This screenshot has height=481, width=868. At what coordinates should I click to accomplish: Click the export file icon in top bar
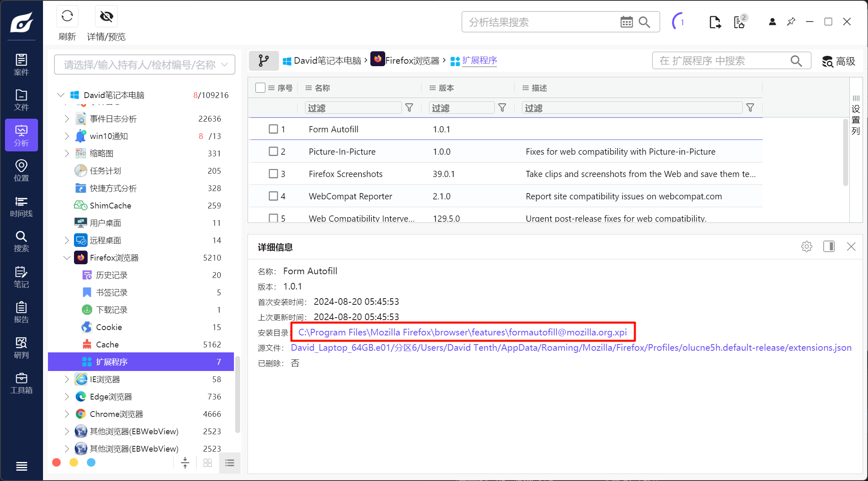pos(715,22)
